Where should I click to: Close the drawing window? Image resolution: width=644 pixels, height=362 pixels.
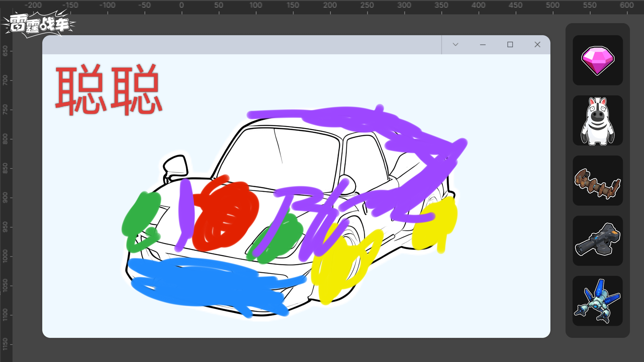click(537, 45)
